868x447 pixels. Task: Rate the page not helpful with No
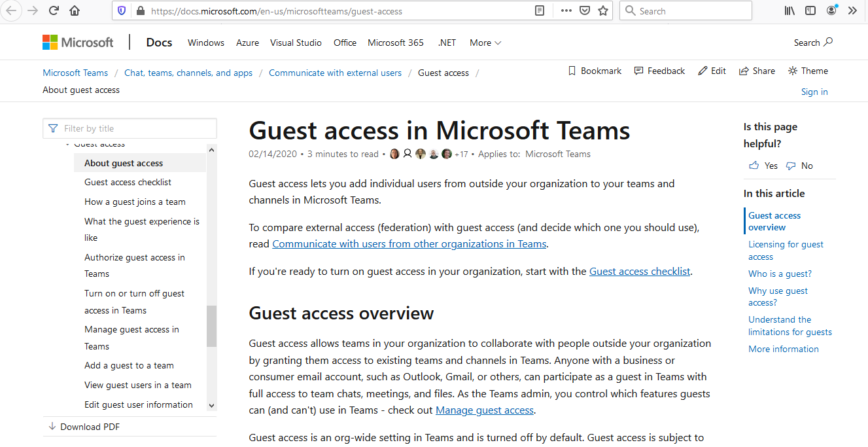click(x=799, y=166)
